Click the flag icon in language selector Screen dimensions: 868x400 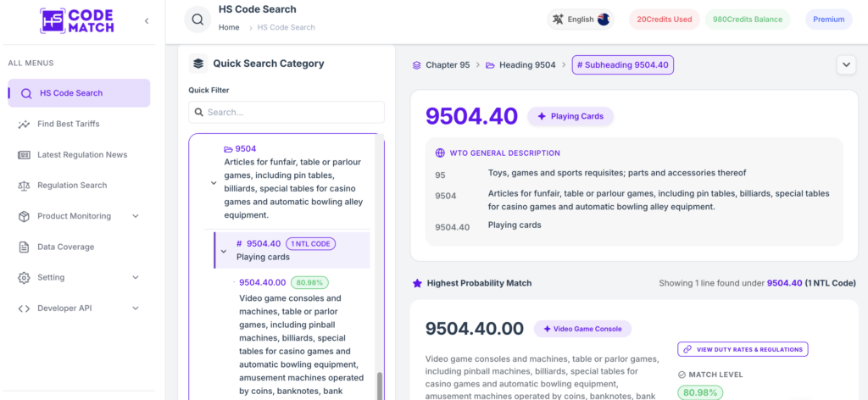point(604,19)
